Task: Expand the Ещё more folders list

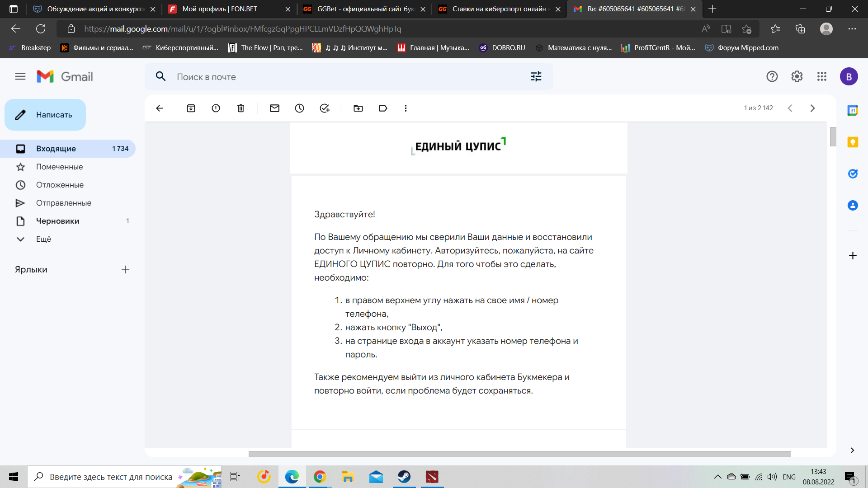Action: [x=68, y=239]
